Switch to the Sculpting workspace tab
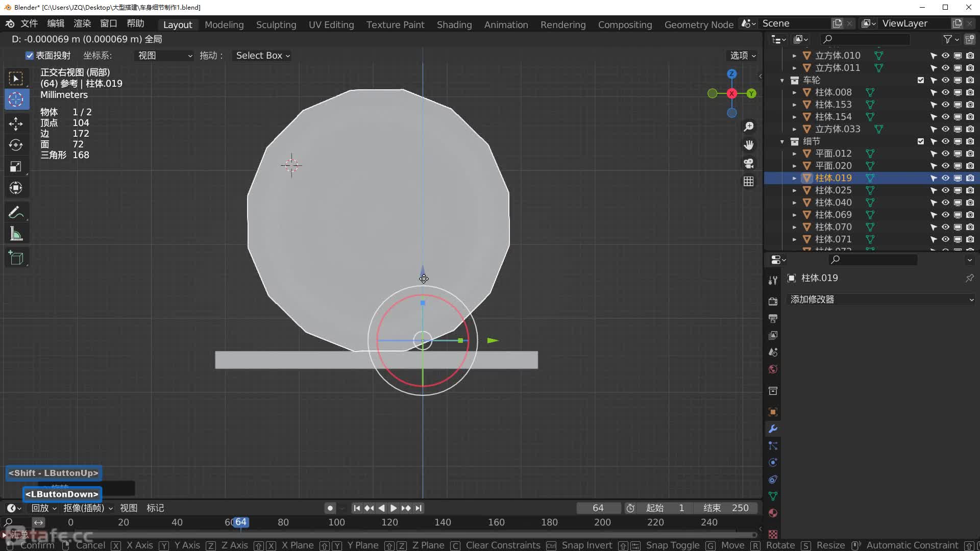 click(x=276, y=24)
